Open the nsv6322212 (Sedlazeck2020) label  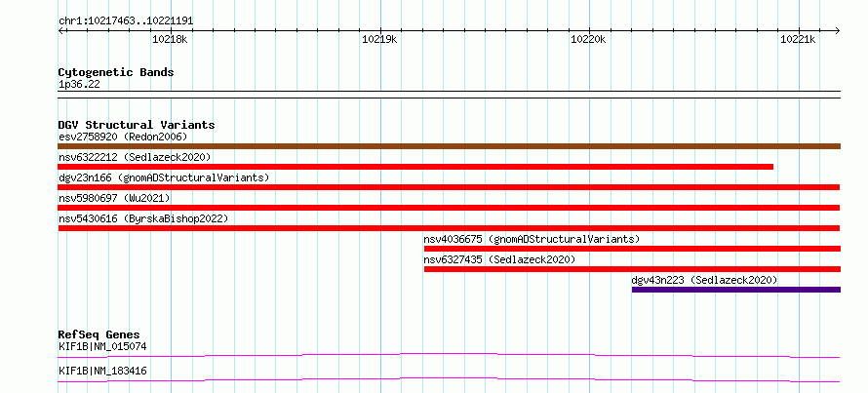point(135,157)
